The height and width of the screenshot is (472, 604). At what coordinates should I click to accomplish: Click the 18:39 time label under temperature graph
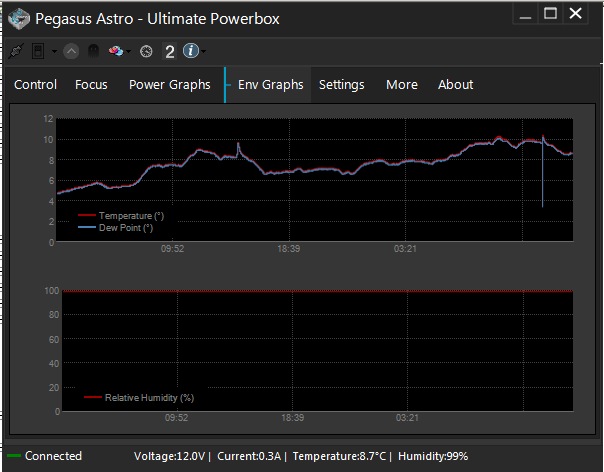tap(289, 249)
